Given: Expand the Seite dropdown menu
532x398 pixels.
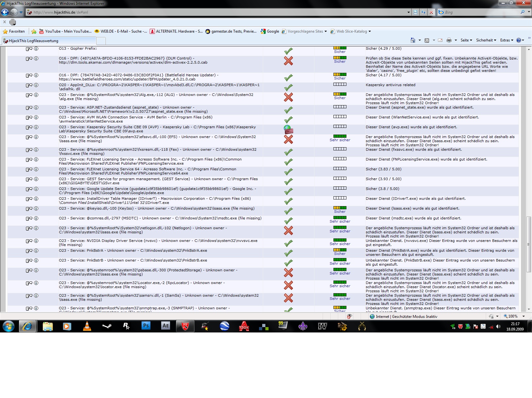Looking at the screenshot, I should tap(466, 40).
